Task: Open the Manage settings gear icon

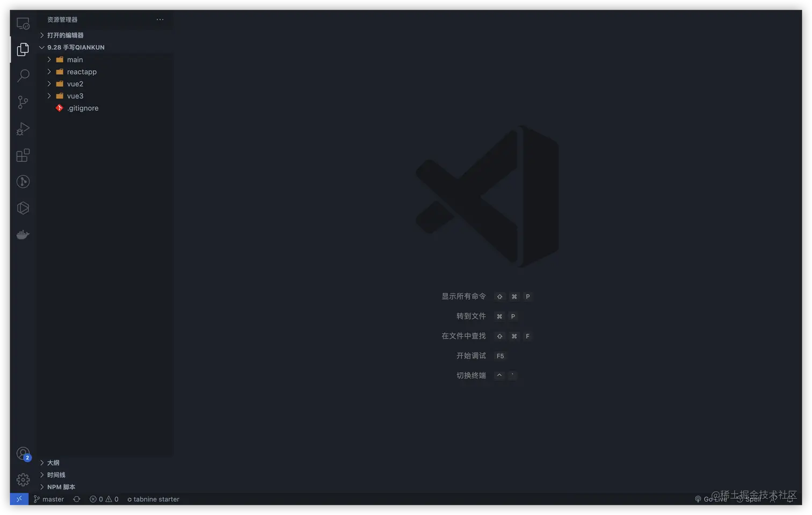Action: tap(23, 480)
